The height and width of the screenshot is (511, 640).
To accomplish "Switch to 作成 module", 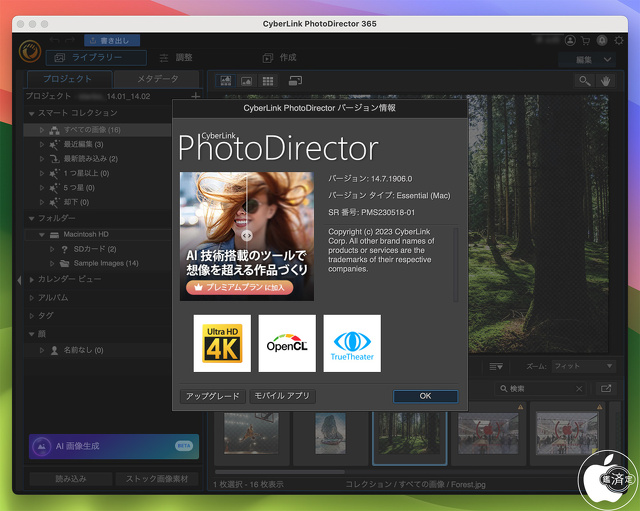I will coord(280,58).
